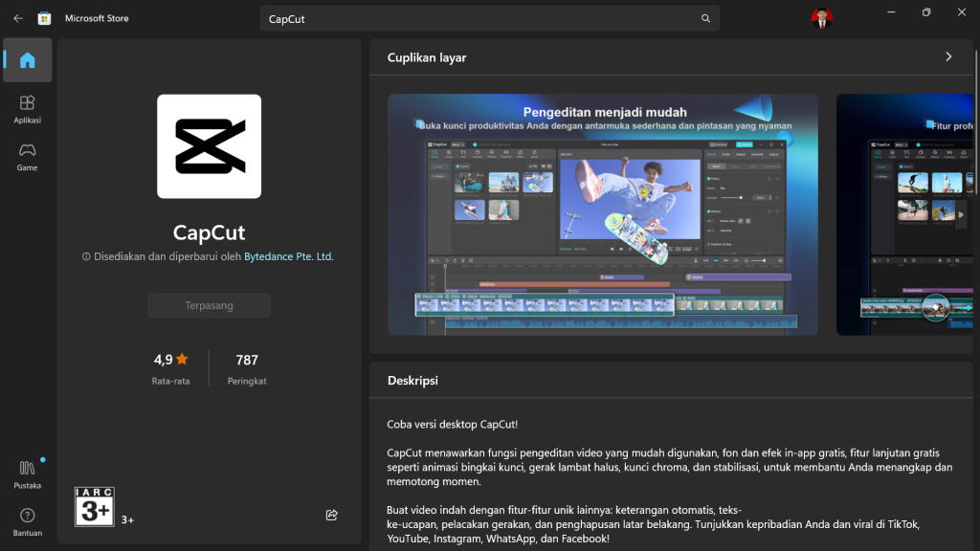Click the Terpasang button

click(x=209, y=305)
